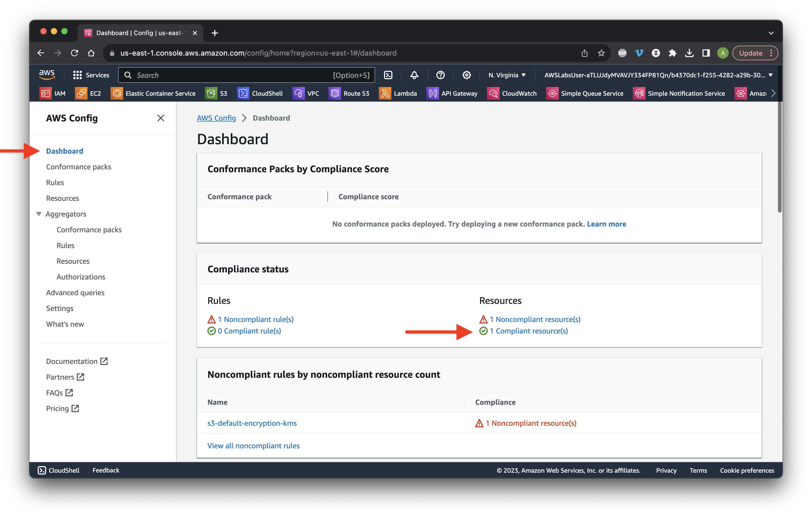Viewport: 812px width, 517px height.
Task: Open What's new page
Action: [x=65, y=324]
